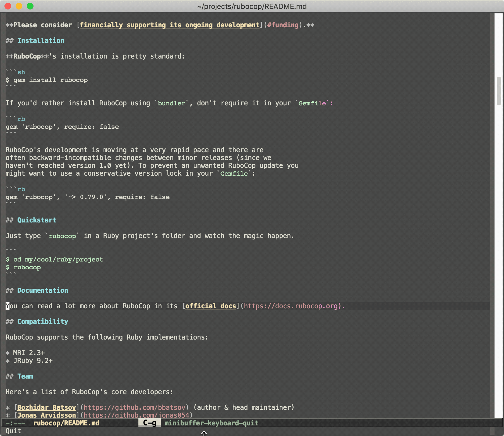Click the https://github.com/bbatsov URL
Viewport: 504px width, 436px height.
pyautogui.click(x=135, y=408)
